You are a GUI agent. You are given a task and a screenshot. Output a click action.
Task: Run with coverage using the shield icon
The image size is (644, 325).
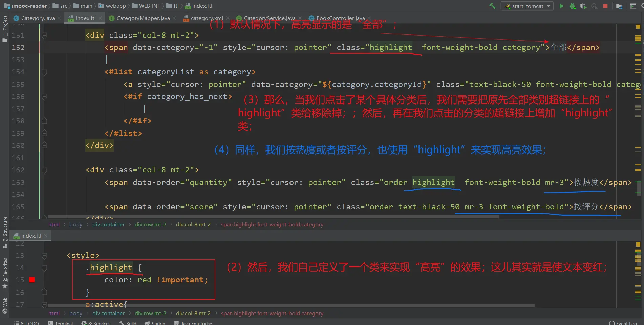(x=583, y=6)
